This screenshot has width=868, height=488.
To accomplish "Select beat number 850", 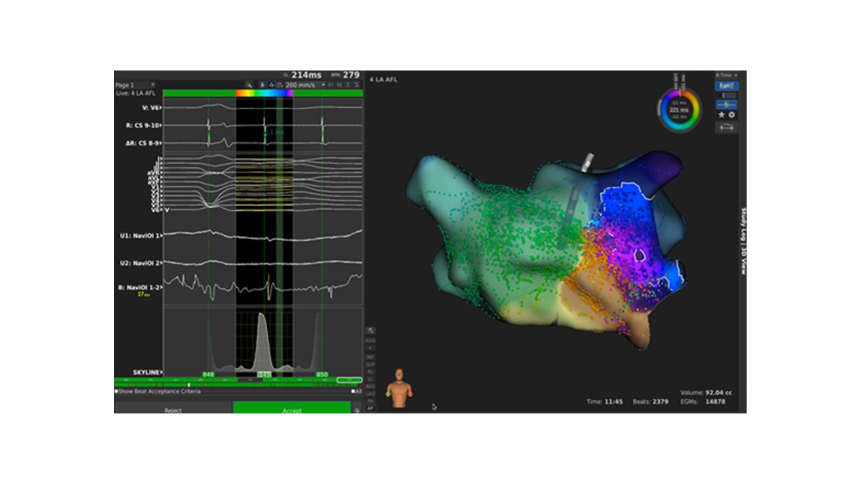I will (321, 374).
